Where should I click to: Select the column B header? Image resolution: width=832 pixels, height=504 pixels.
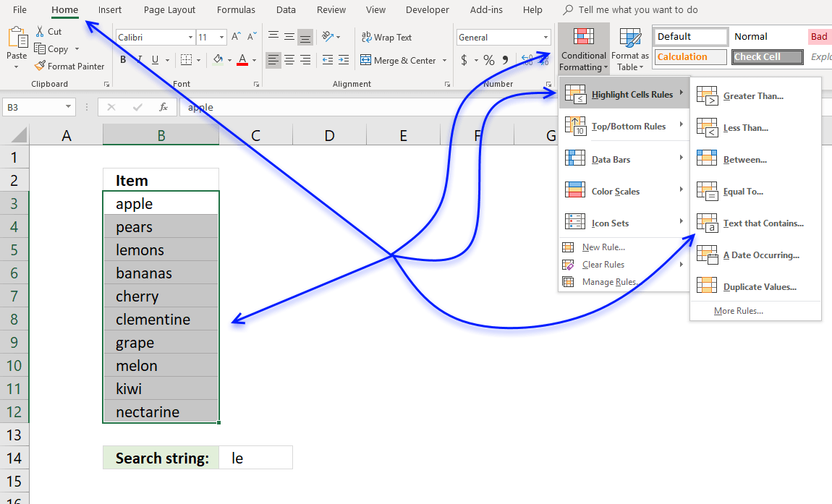161,135
